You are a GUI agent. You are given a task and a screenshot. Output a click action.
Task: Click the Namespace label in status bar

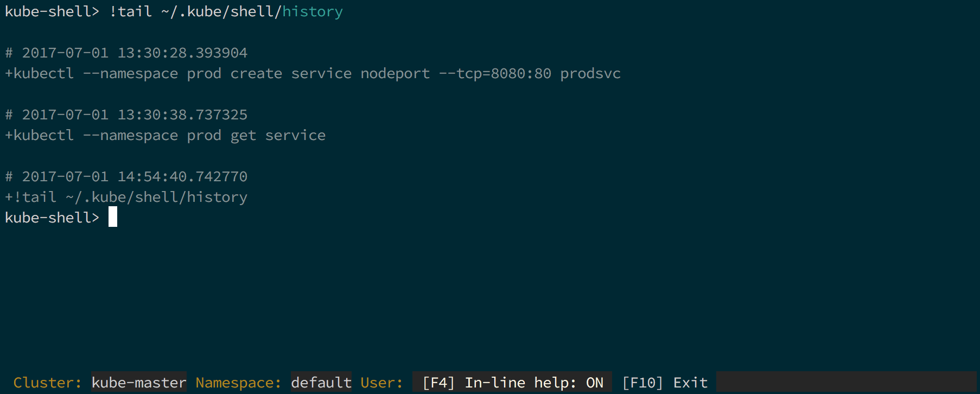coord(239,383)
